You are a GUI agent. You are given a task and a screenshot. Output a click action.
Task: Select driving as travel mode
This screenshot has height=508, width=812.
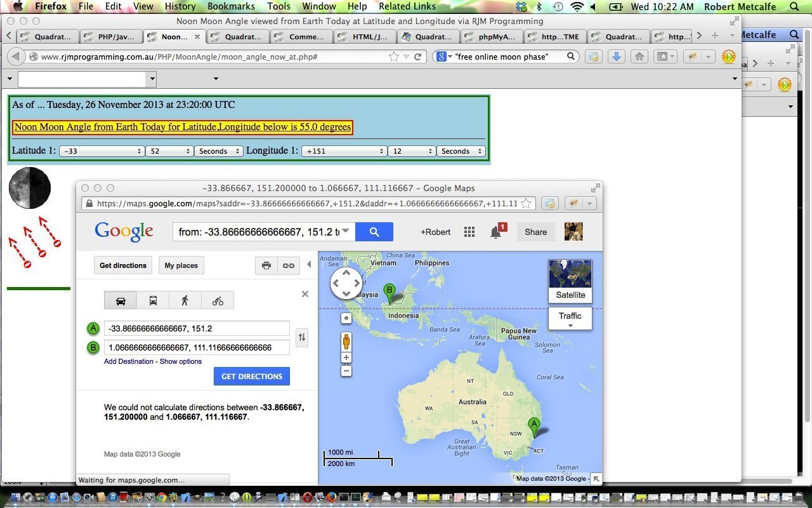[x=121, y=300]
